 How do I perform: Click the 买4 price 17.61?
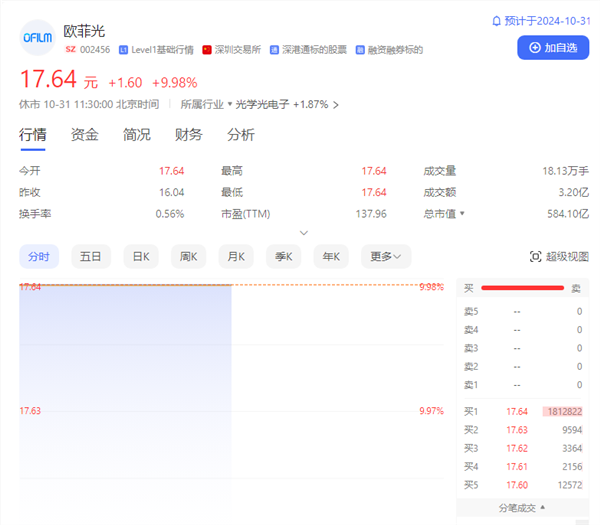click(517, 467)
